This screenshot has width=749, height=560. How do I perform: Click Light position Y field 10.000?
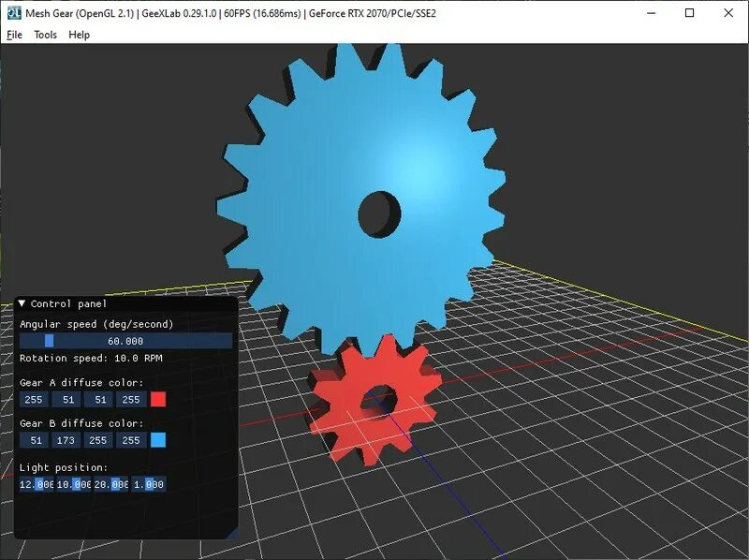point(74,484)
